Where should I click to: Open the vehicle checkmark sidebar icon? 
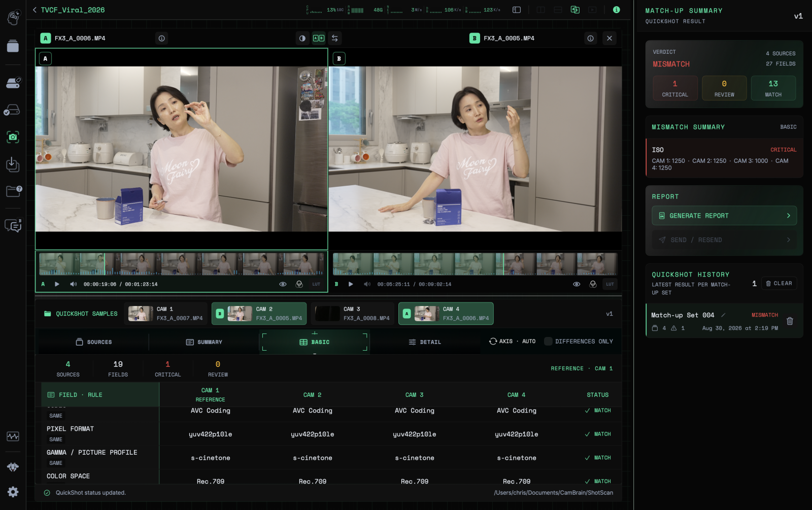12,110
